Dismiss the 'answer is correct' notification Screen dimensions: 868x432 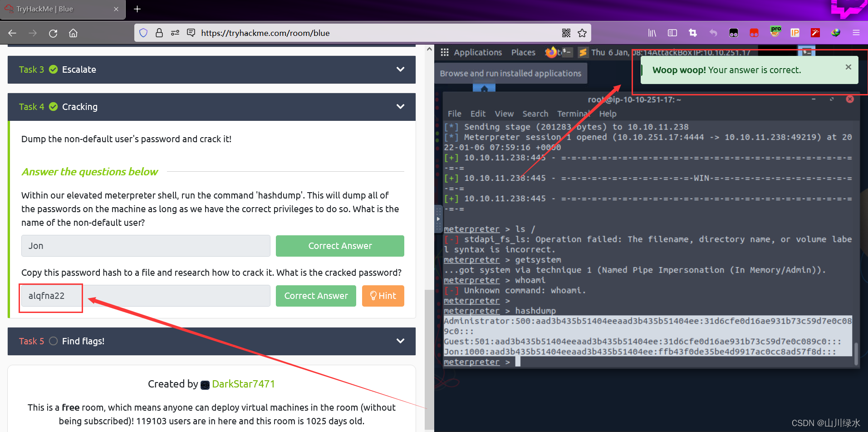click(848, 67)
